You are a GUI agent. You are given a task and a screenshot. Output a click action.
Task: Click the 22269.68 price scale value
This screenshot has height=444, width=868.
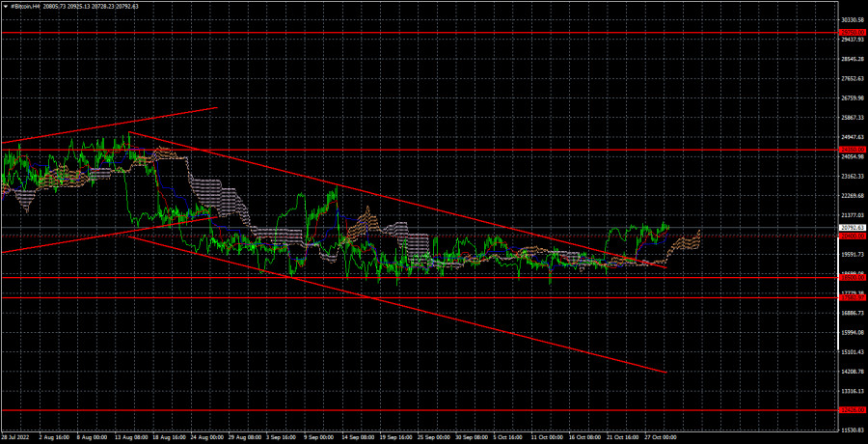pos(853,196)
